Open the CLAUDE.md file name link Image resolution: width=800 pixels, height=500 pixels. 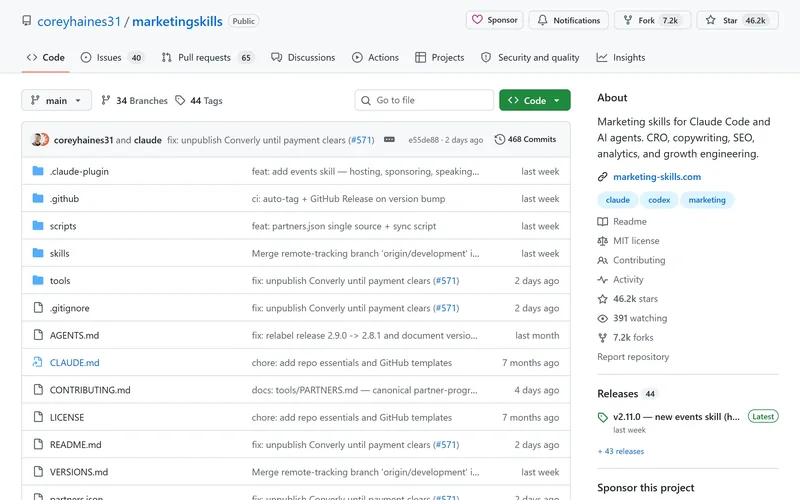74,363
